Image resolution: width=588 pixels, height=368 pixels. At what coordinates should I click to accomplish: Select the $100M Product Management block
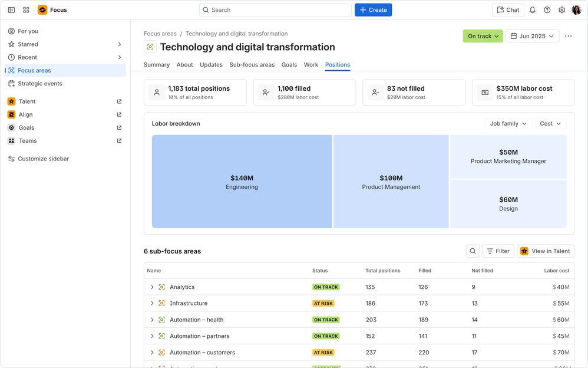(391, 182)
